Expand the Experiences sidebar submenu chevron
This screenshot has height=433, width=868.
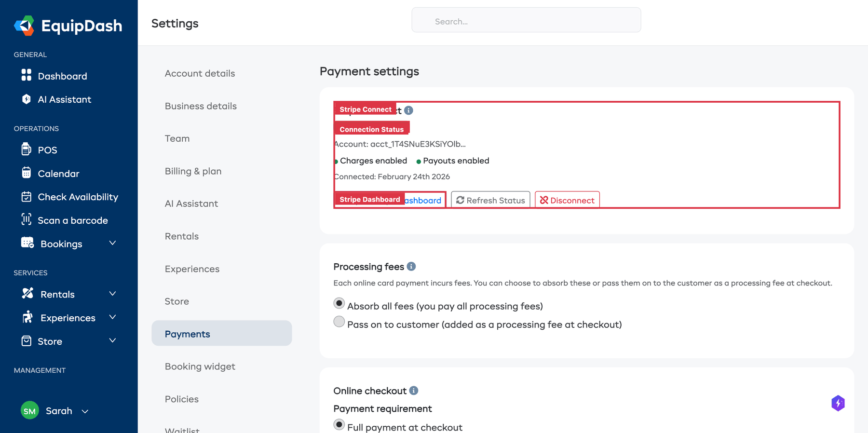click(112, 317)
